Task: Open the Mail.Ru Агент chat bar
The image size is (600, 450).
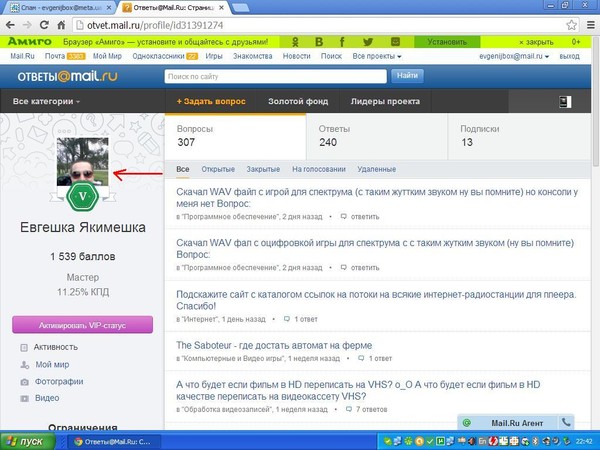Action: (x=516, y=422)
